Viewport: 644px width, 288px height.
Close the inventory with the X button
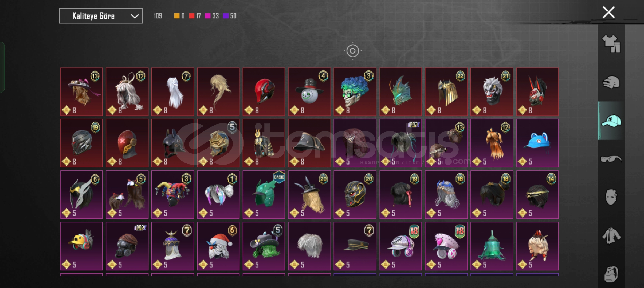click(x=609, y=12)
